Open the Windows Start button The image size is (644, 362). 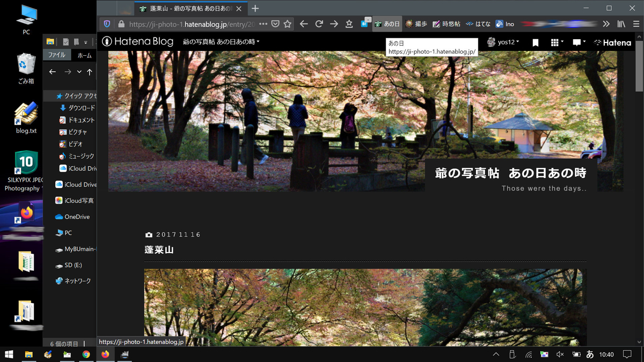pyautogui.click(x=9, y=354)
